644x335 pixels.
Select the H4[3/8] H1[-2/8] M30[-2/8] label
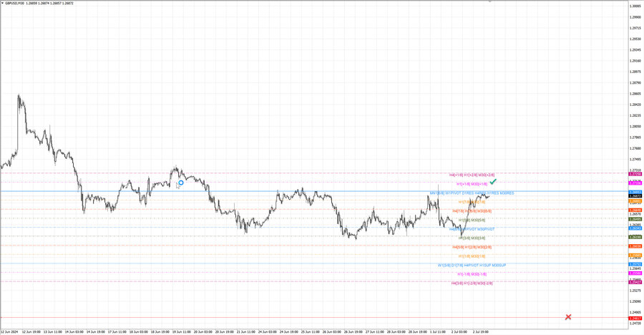472,283
